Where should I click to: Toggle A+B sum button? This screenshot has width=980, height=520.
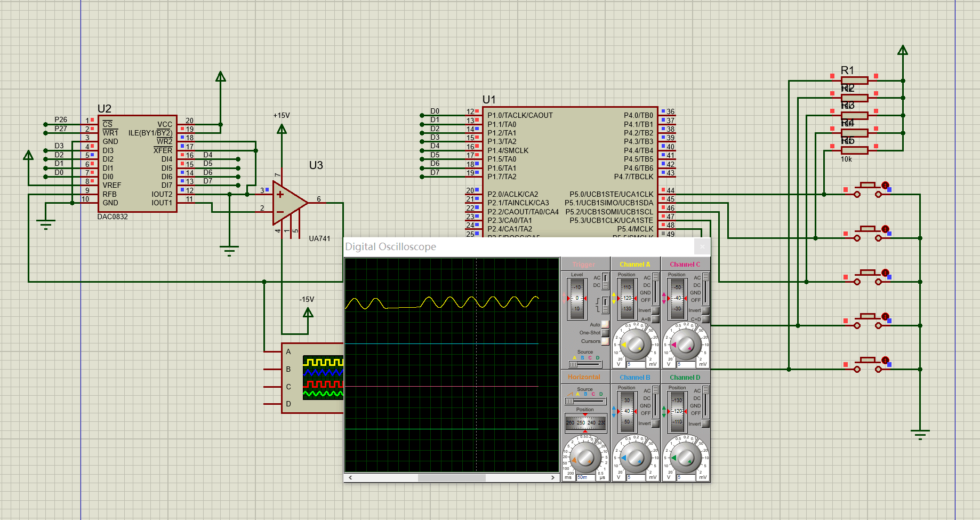tap(656, 319)
